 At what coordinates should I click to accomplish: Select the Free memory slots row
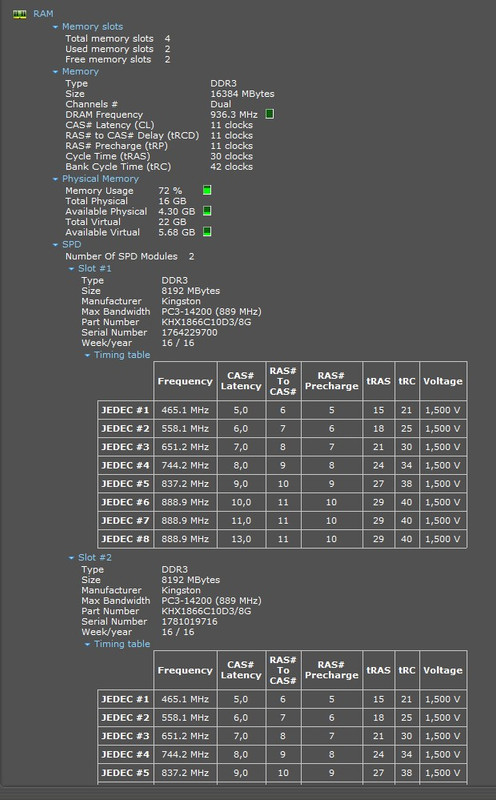[x=118, y=60]
